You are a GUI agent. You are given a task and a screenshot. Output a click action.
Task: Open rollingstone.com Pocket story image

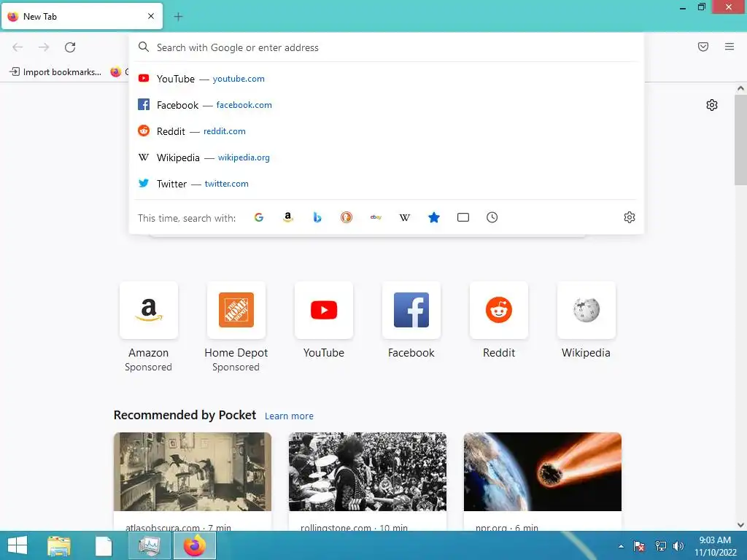368,472
